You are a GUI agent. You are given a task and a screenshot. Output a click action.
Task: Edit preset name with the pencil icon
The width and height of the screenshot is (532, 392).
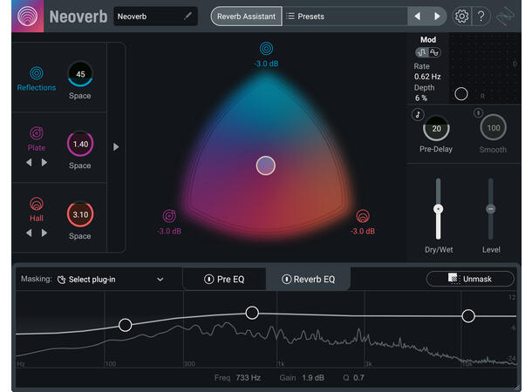188,16
